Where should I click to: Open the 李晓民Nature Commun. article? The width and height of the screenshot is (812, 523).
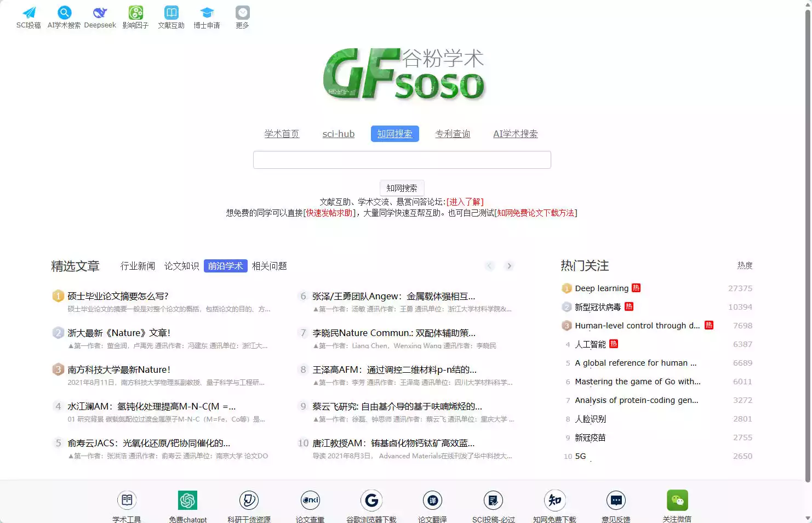tap(394, 333)
